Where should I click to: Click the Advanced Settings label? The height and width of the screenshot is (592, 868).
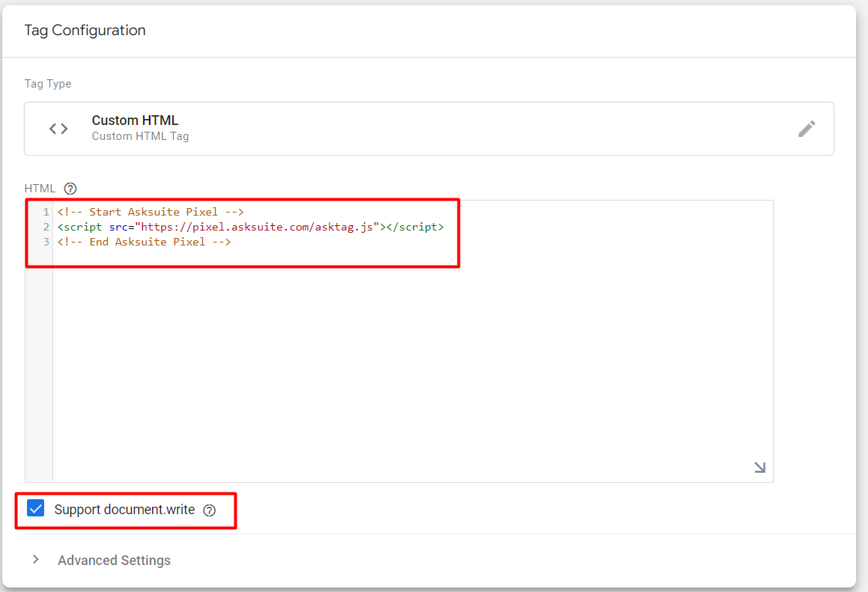pyautogui.click(x=114, y=561)
